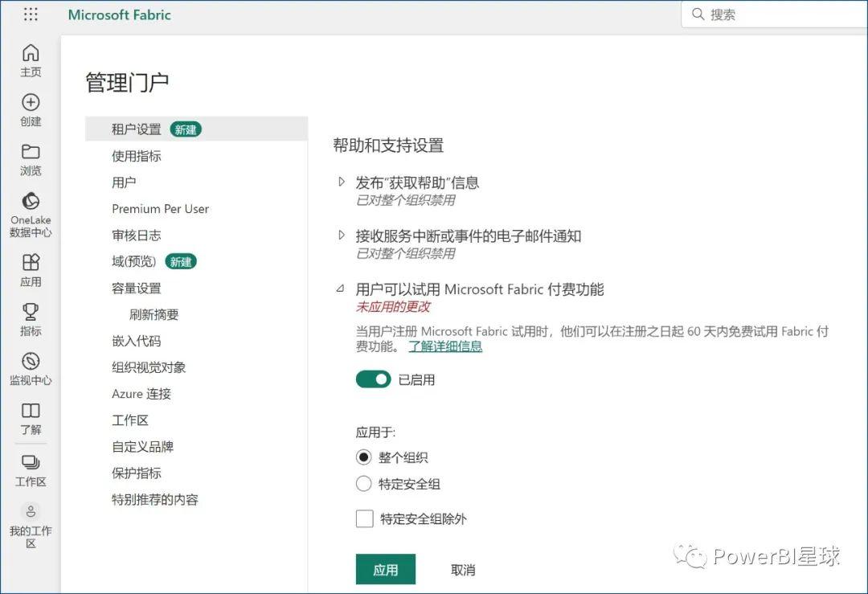Open the Metrics icon in the sidebar
This screenshot has height=594, width=868.
point(31,315)
